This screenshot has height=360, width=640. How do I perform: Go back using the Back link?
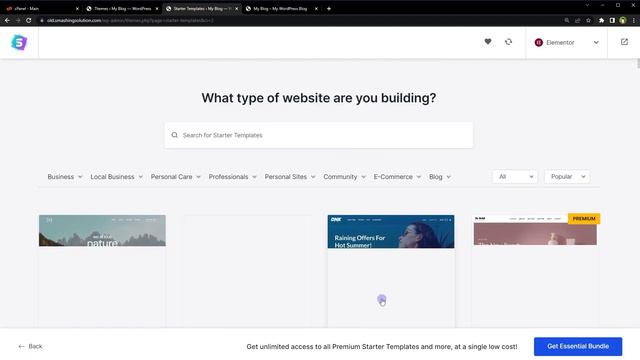(x=30, y=346)
